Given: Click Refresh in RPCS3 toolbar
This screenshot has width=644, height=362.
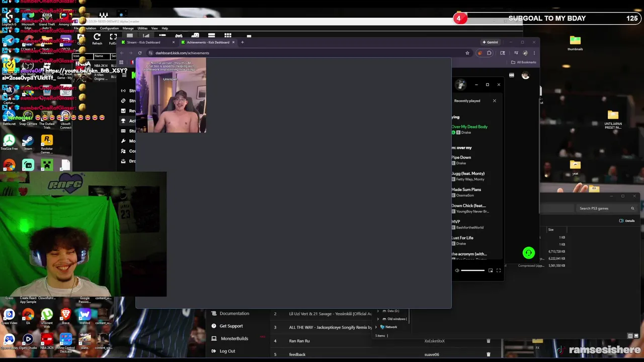Looking at the screenshot, I should 97,39.
